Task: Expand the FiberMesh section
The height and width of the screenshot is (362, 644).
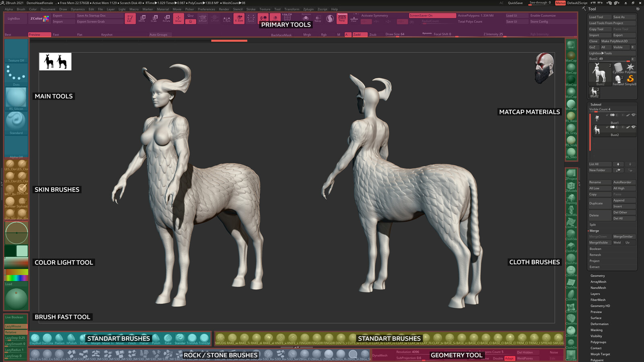Action: click(x=598, y=300)
